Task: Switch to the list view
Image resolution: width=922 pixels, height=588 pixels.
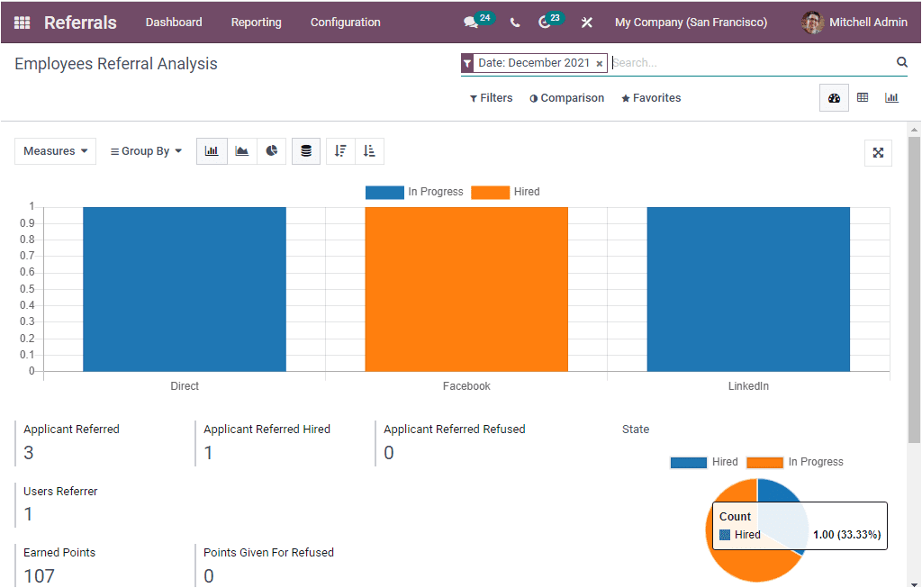Action: pyautogui.click(x=863, y=96)
